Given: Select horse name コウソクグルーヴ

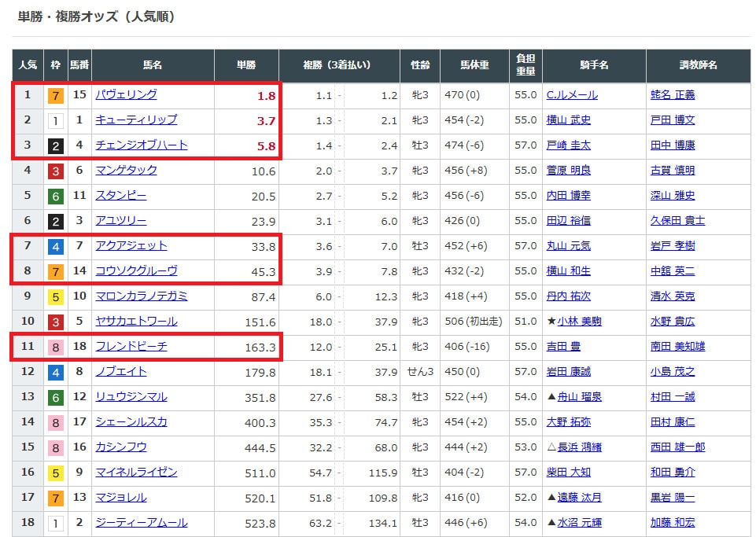Looking at the screenshot, I should 136,270.
